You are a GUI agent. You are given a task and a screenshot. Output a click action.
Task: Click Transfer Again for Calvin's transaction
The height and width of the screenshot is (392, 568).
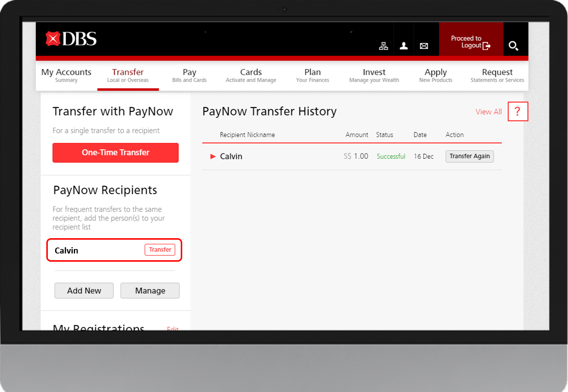tap(469, 156)
